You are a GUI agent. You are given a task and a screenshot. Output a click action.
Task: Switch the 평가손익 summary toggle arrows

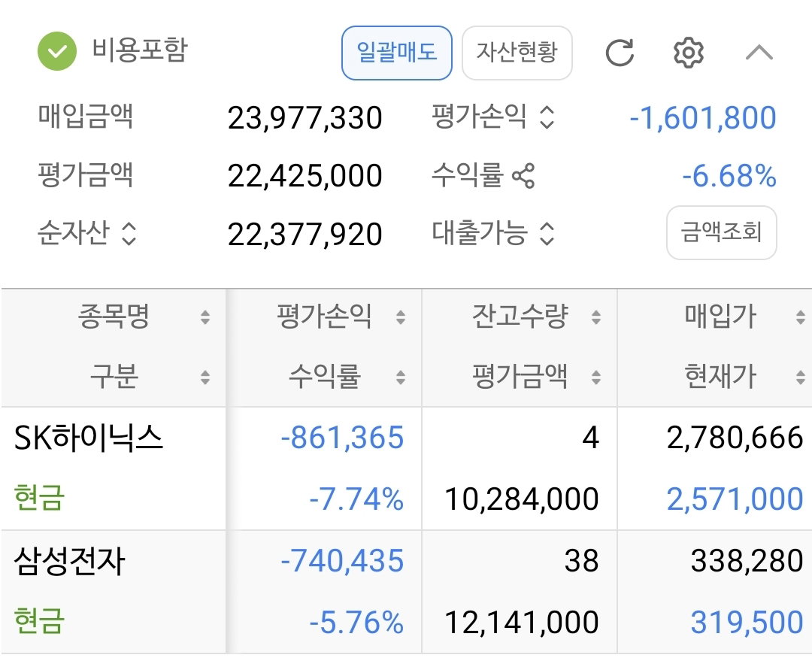pos(547,117)
